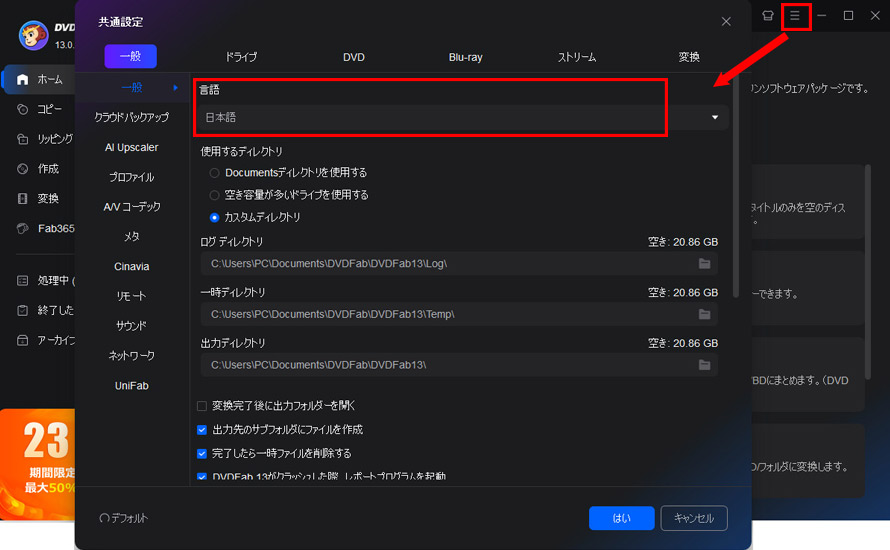Click the はい confirm button
Screen dimensions: 890x550
pos(622,518)
